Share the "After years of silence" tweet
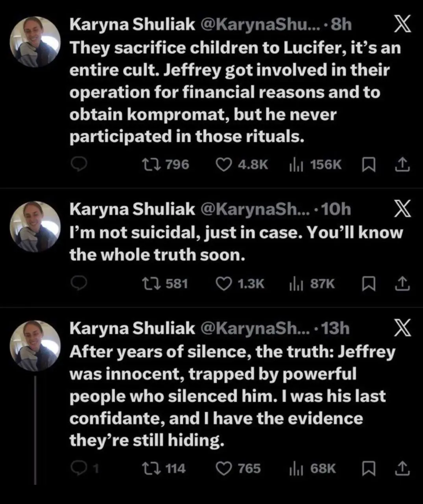 (x=402, y=468)
